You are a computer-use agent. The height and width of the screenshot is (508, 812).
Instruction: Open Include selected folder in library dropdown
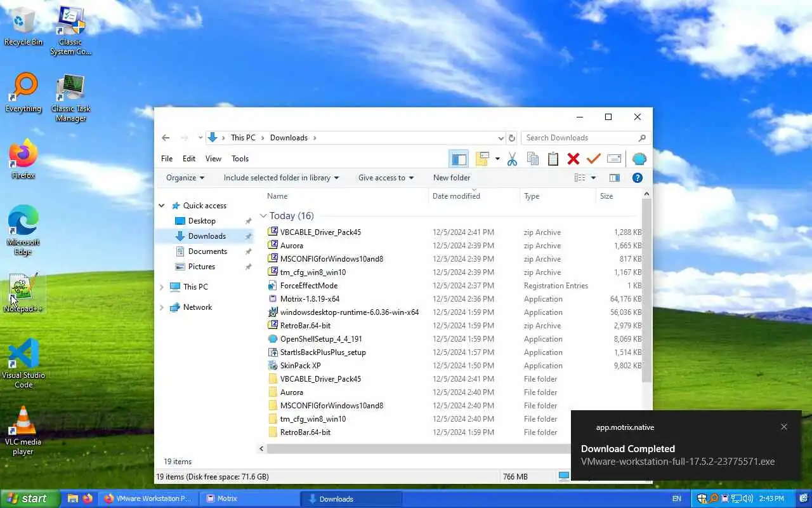pyautogui.click(x=281, y=178)
